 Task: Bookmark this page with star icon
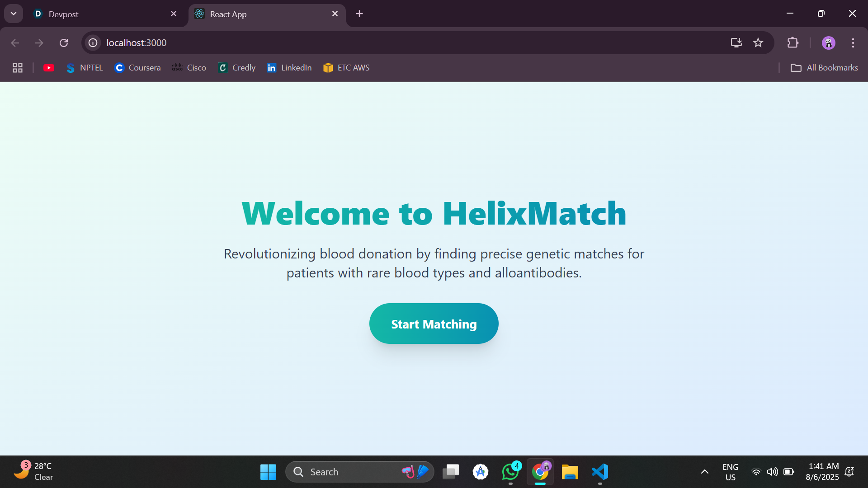758,42
